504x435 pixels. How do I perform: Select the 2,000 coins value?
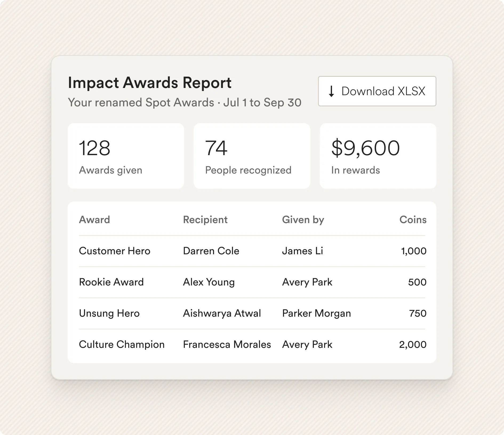[413, 344]
